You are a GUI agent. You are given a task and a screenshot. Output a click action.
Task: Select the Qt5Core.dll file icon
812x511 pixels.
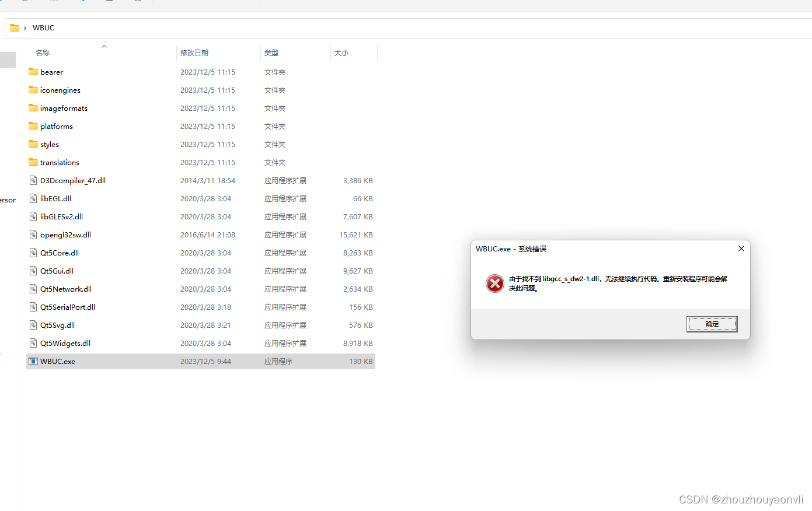click(x=33, y=253)
